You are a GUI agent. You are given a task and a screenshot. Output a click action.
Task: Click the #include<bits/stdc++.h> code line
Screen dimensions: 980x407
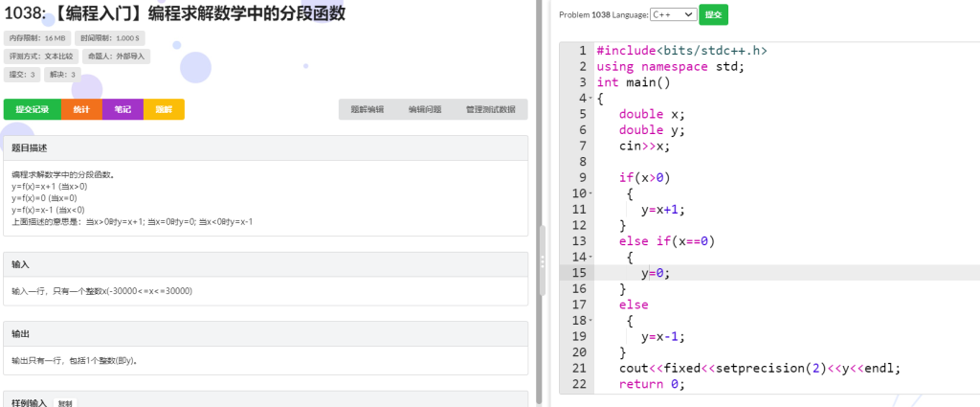click(681, 51)
